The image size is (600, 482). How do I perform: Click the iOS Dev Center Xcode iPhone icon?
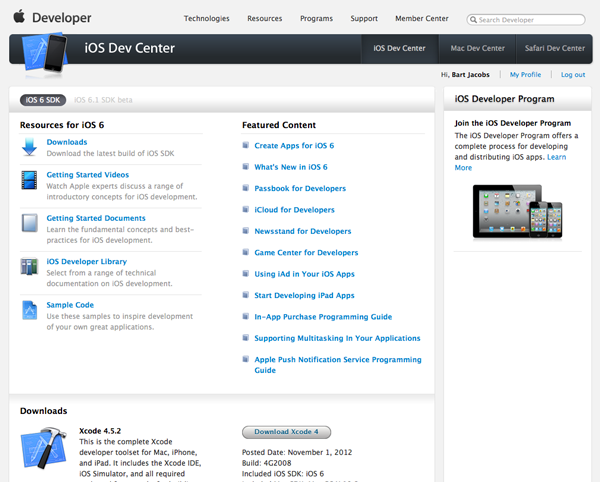point(45,53)
